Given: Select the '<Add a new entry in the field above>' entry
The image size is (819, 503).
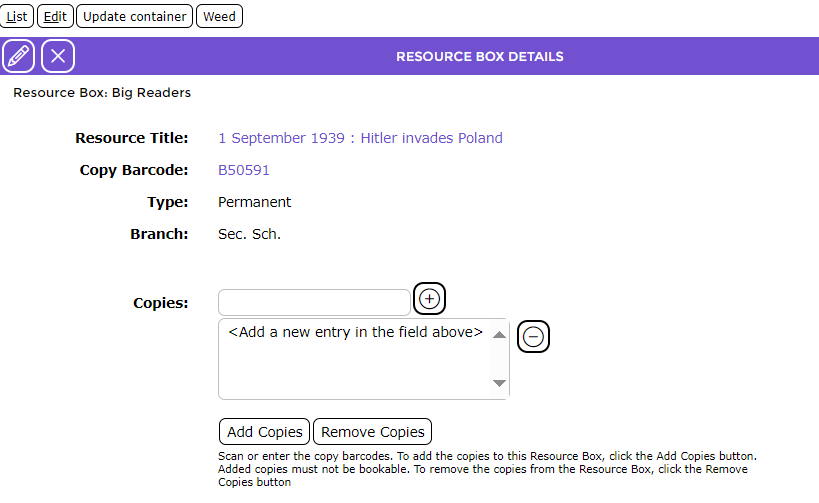Looking at the screenshot, I should 356,332.
